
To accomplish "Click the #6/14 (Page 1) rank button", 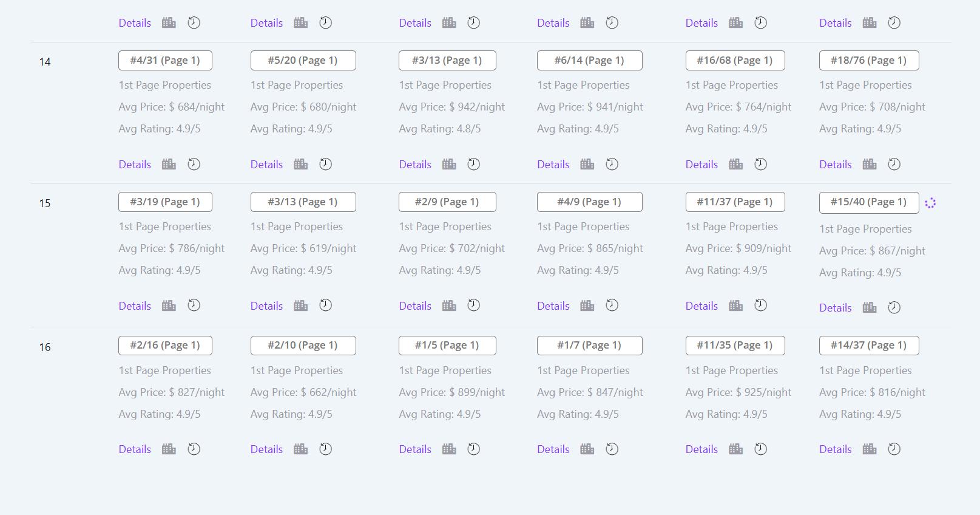I will (x=589, y=60).
